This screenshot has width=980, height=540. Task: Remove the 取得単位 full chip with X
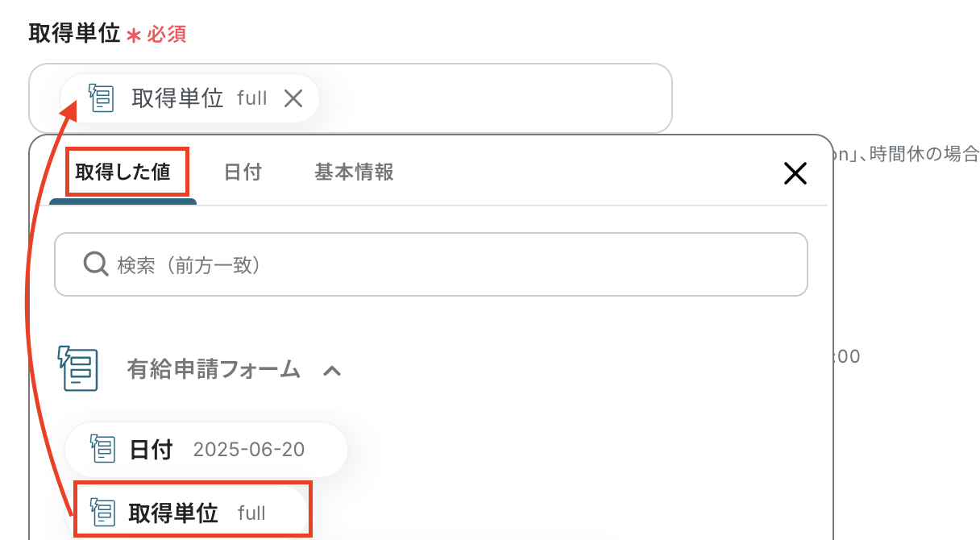coord(293,98)
